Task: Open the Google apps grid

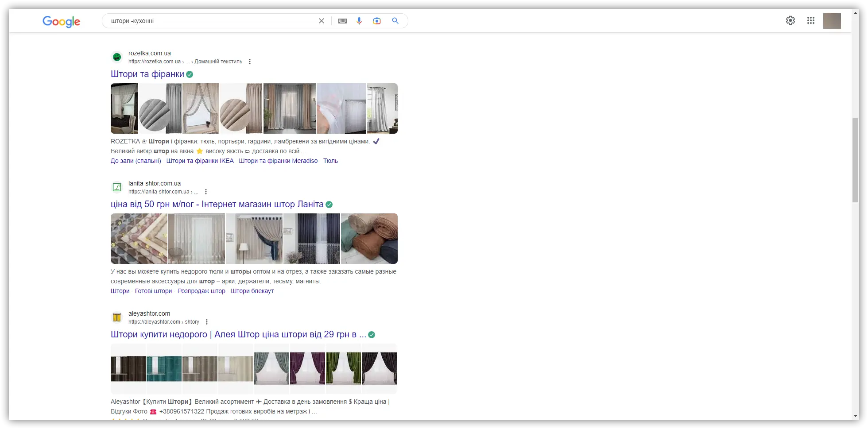Action: 811,20
